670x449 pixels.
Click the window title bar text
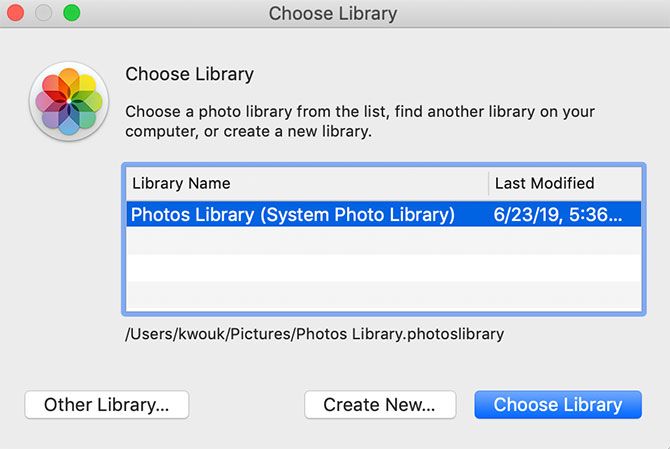tap(333, 14)
